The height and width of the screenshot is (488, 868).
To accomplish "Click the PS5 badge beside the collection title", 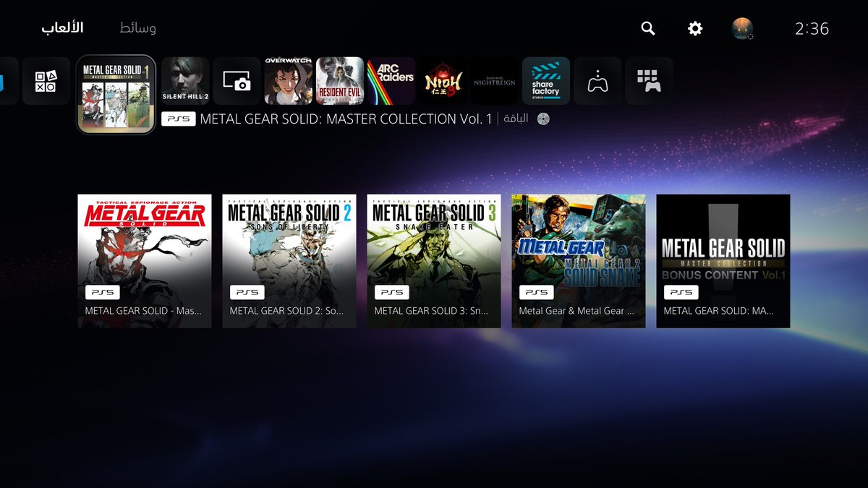I will 179,119.
